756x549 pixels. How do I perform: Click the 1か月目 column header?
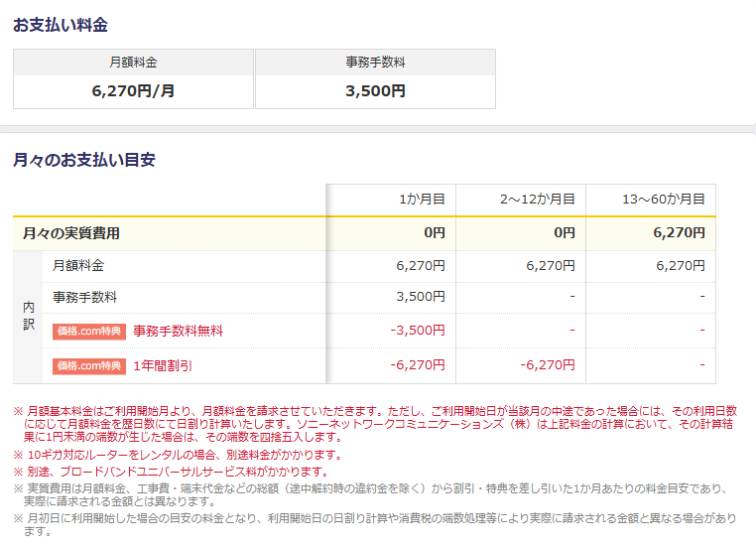point(421,200)
